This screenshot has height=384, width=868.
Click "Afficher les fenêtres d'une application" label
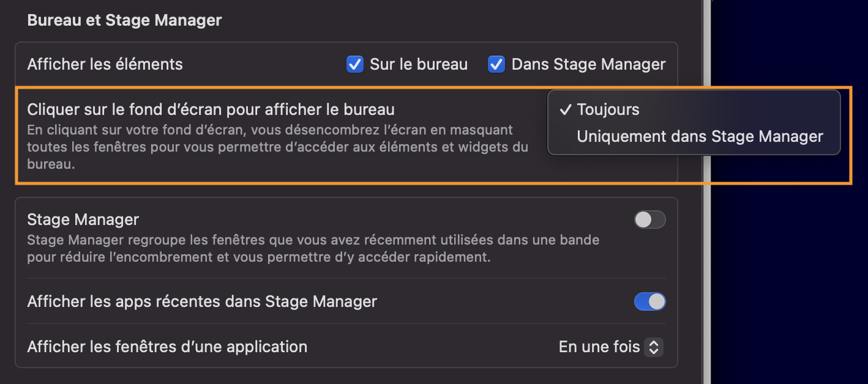click(167, 347)
